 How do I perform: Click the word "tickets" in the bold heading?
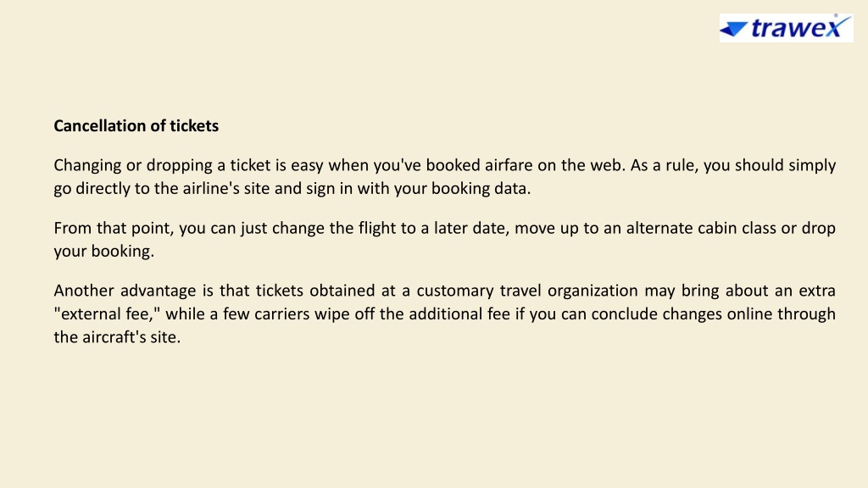(x=194, y=125)
